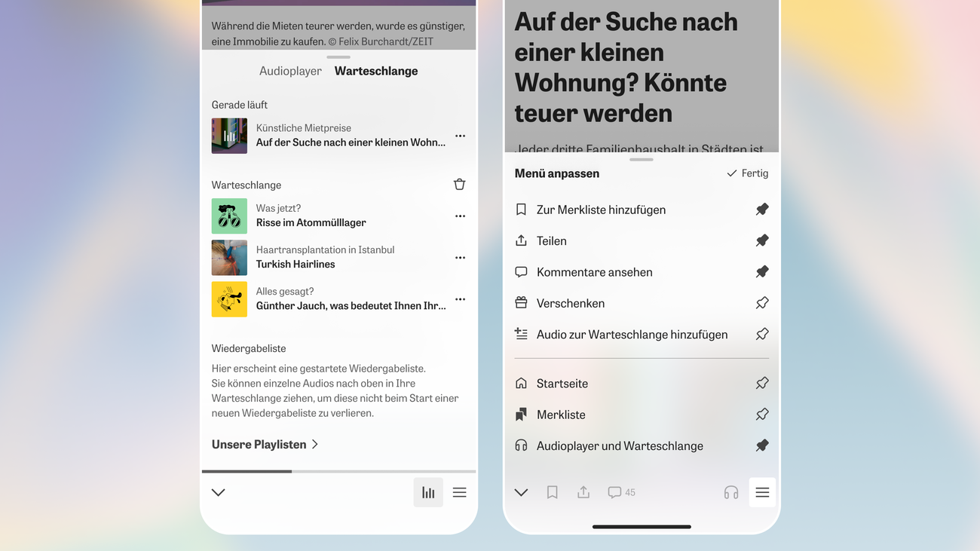Click the audio playback progress bar
This screenshot has width=980, height=551.
(x=338, y=471)
